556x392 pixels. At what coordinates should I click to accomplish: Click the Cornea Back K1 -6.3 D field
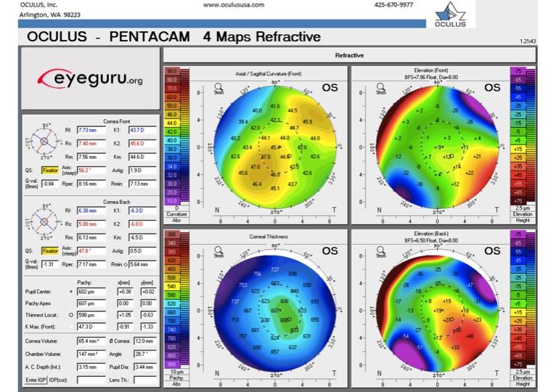tap(142, 211)
